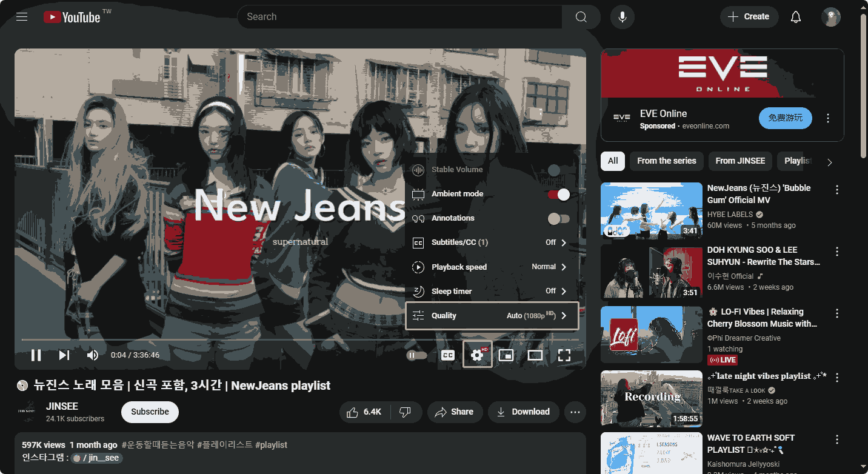Click the EVE Online ad play button
This screenshot has width=868, height=474.
[785, 118]
